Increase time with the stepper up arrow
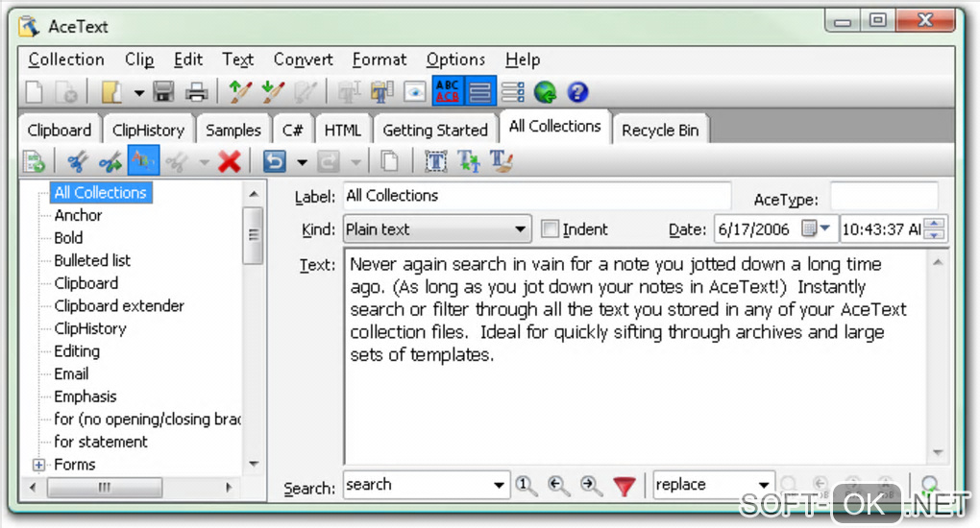Viewport: 980px width, 528px height. (x=935, y=224)
